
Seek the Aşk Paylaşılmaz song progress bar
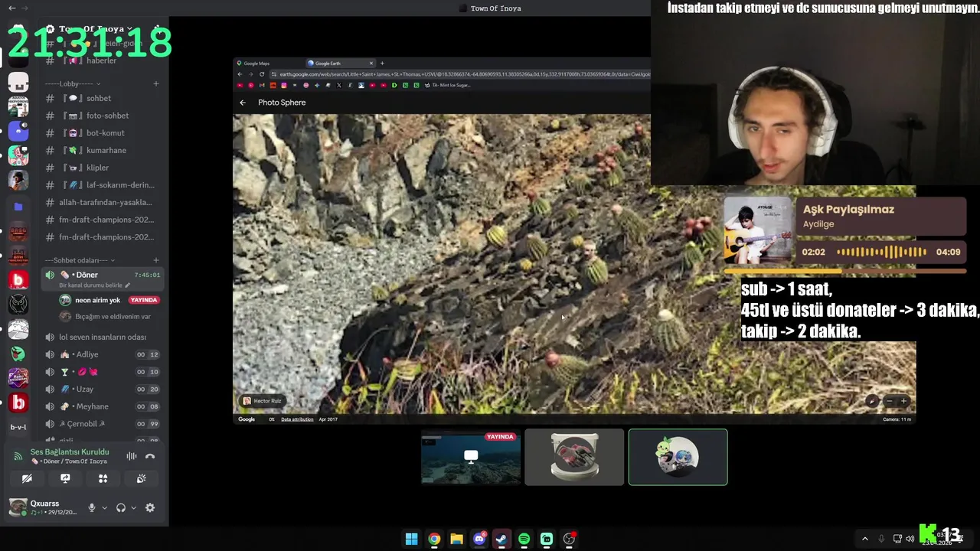[844, 271]
